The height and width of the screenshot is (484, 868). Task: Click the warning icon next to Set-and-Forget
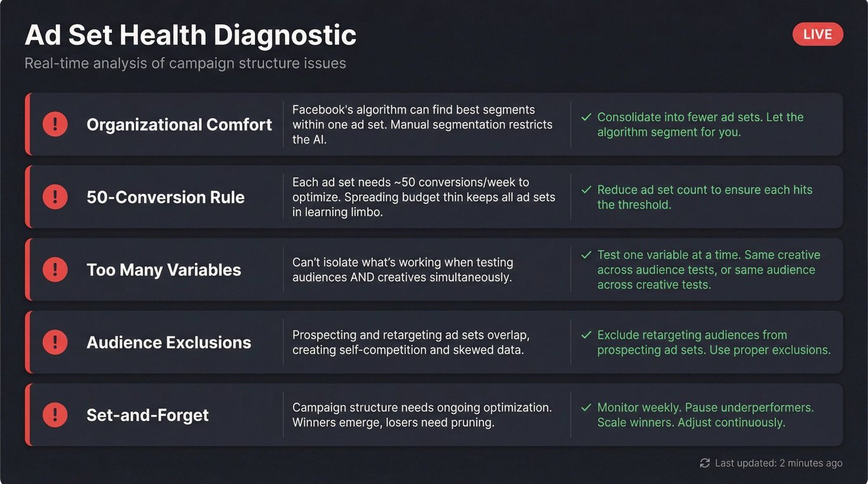pyautogui.click(x=55, y=415)
